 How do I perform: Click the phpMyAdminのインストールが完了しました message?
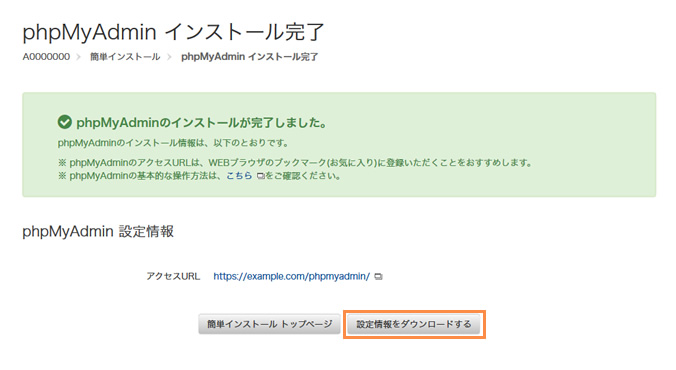(202, 123)
